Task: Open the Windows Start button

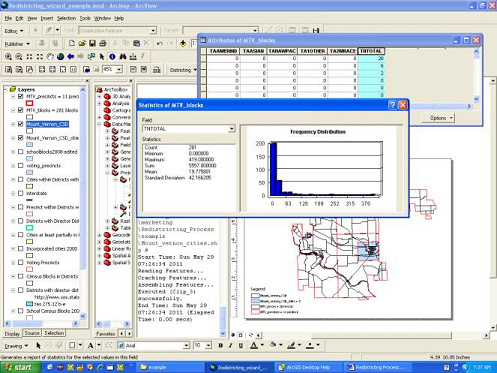Action: pos(20,367)
